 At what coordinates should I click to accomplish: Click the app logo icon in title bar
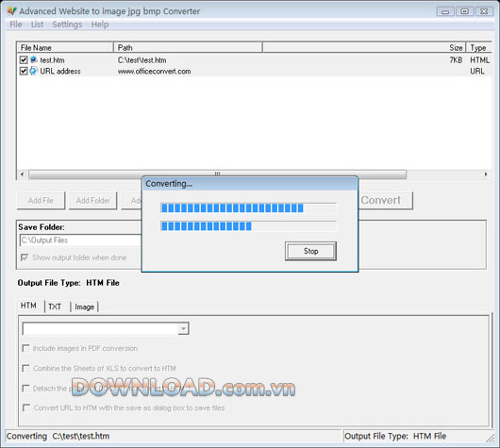click(12, 11)
